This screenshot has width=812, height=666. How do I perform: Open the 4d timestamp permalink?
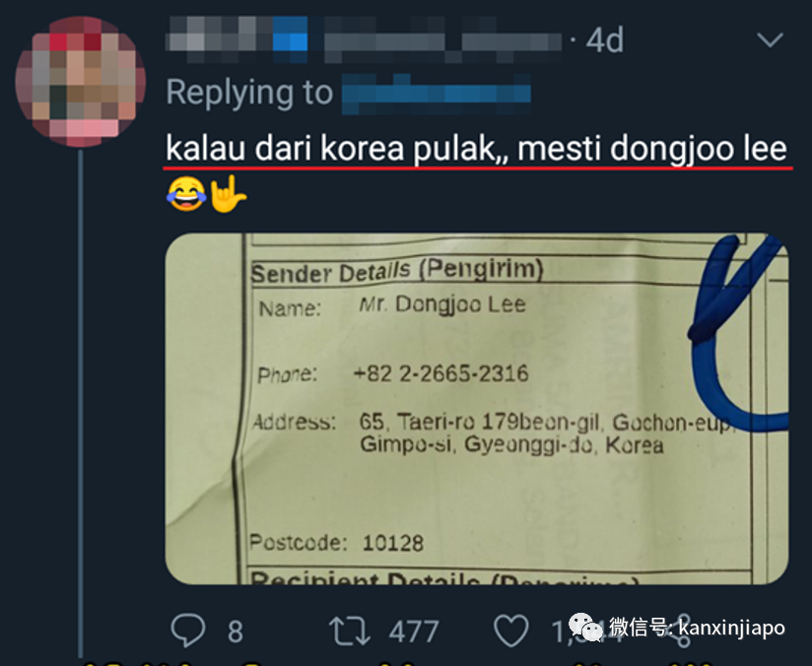604,40
